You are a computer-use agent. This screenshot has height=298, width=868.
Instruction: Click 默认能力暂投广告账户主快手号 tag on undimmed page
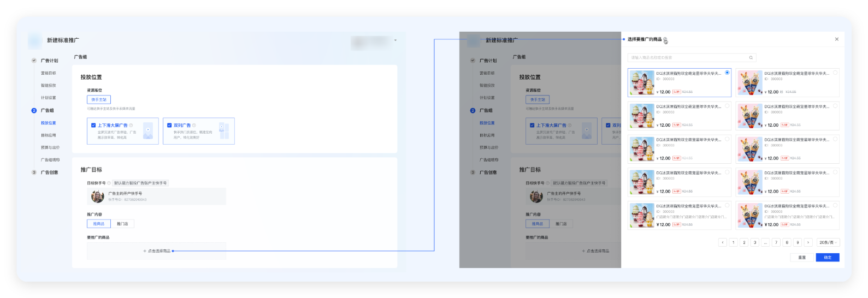140,183
